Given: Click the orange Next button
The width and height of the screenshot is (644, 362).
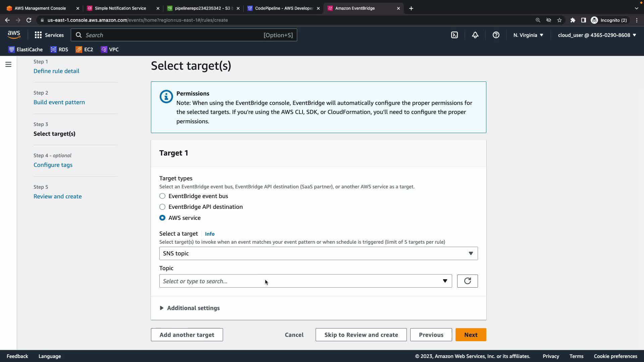Looking at the screenshot, I should coord(471,335).
